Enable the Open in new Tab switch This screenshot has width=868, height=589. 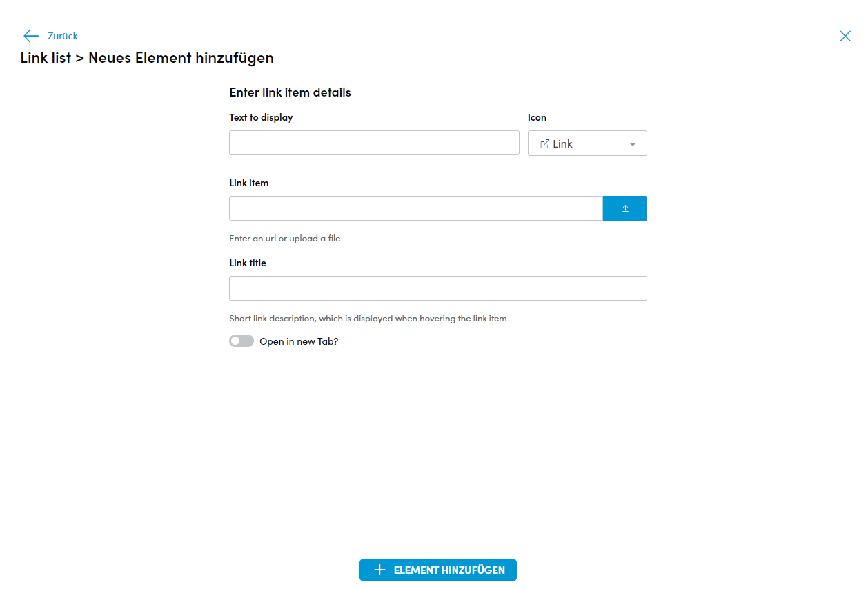click(x=241, y=341)
